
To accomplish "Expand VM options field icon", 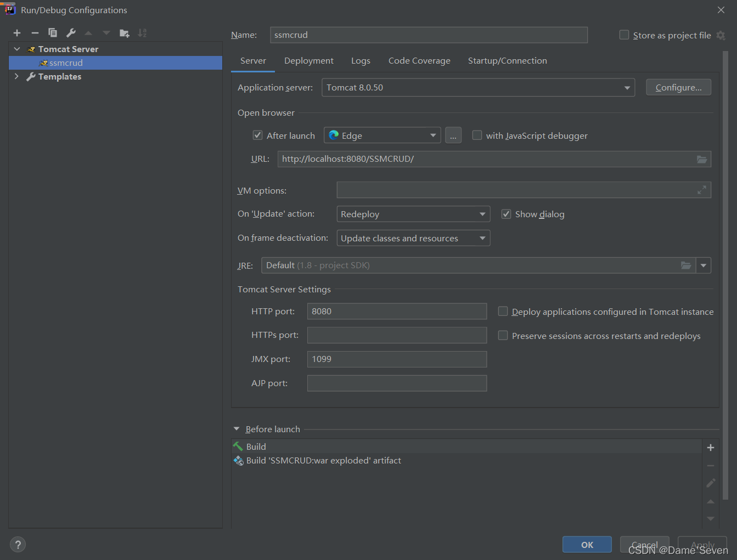I will 702,190.
